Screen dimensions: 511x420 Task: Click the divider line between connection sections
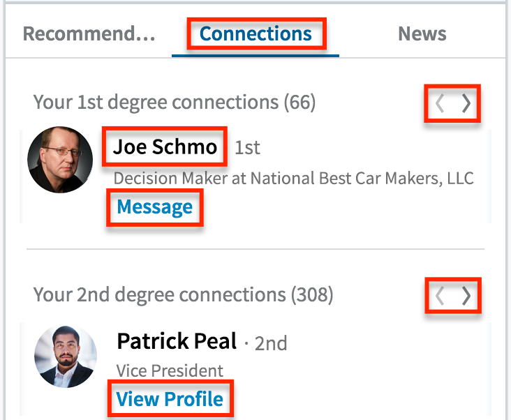point(256,249)
